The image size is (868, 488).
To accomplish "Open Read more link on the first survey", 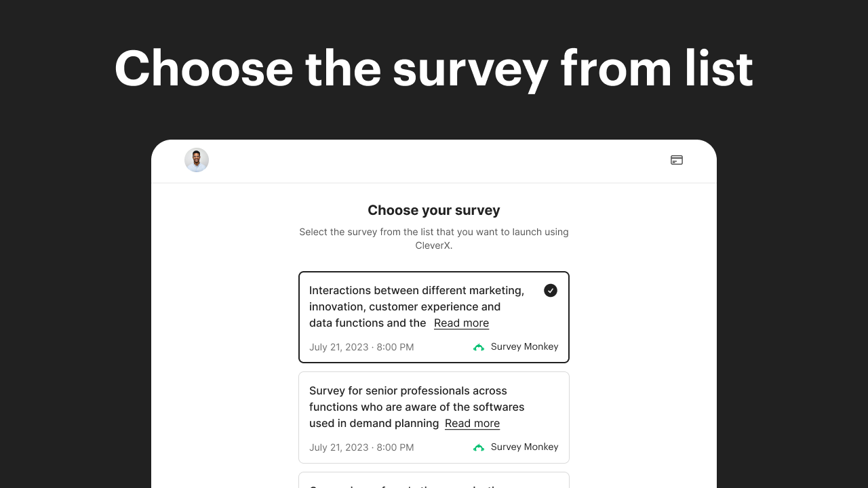I will (x=461, y=323).
